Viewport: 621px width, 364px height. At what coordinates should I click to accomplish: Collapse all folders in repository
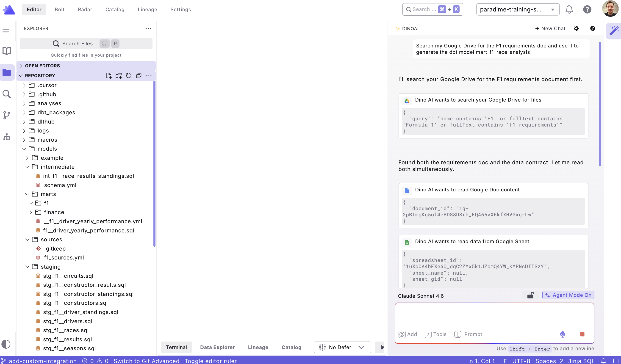139,76
